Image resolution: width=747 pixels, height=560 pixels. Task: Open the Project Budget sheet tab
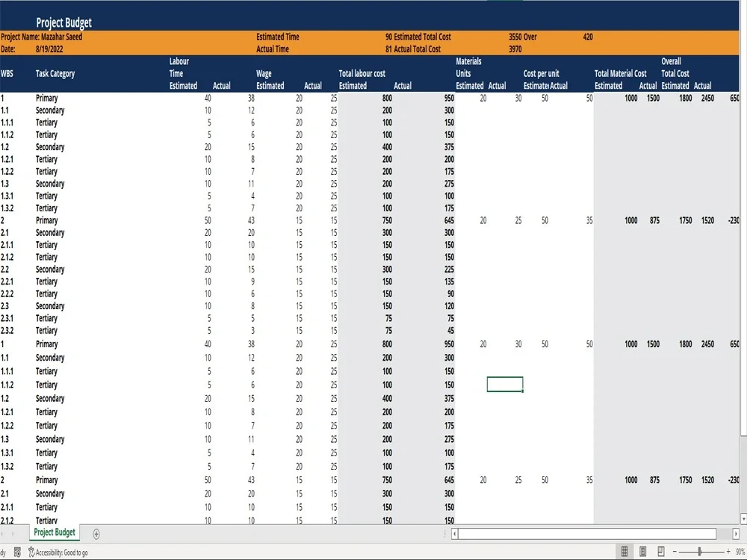pos(54,532)
